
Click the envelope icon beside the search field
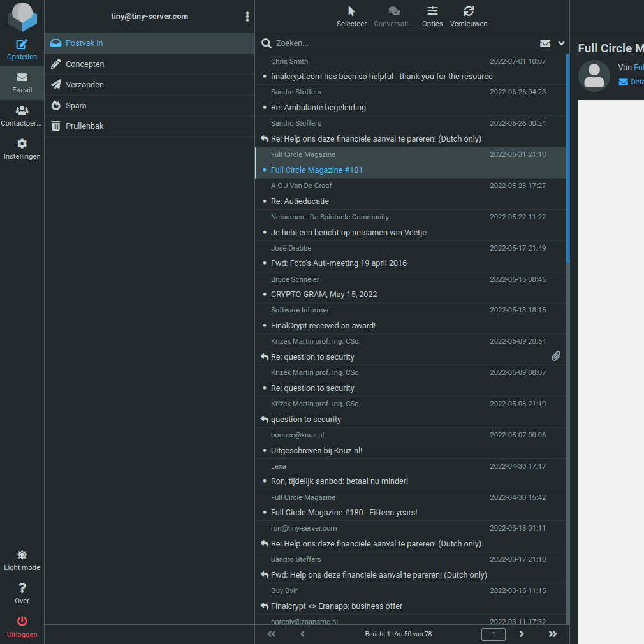[x=545, y=43]
